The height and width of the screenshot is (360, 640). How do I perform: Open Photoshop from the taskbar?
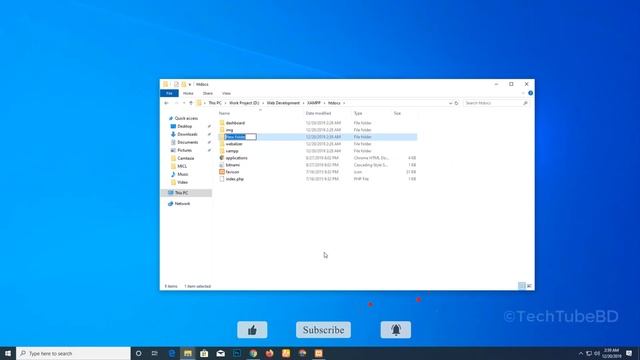237,353
